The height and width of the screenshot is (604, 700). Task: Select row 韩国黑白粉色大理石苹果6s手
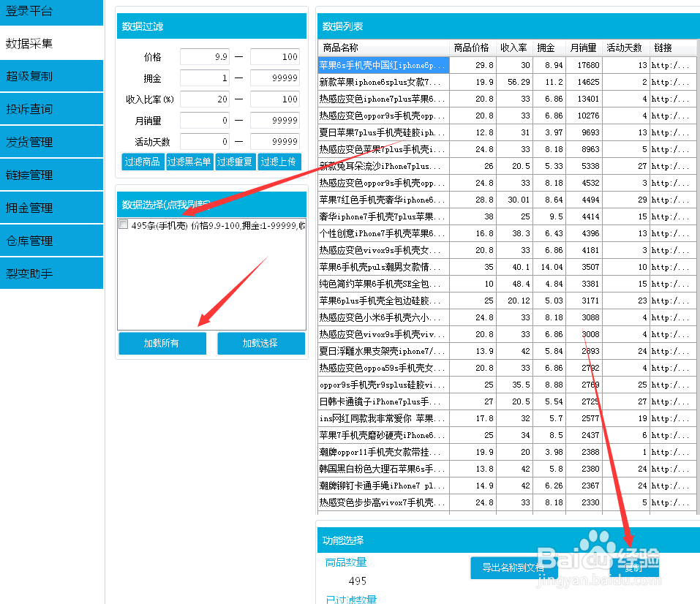[x=507, y=469]
